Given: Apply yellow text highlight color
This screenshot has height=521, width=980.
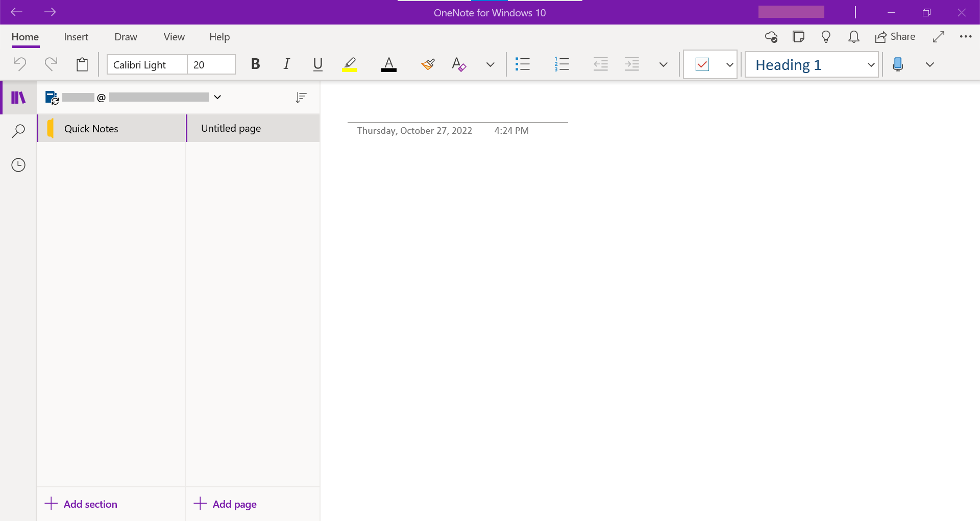Looking at the screenshot, I should (x=350, y=64).
